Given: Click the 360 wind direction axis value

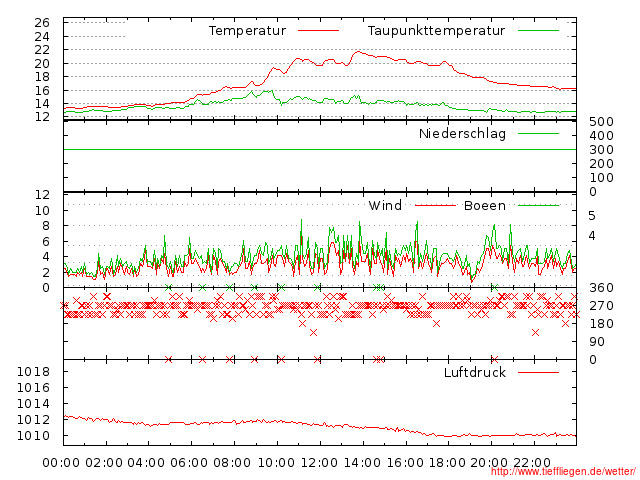Looking at the screenshot, I should tap(601, 288).
